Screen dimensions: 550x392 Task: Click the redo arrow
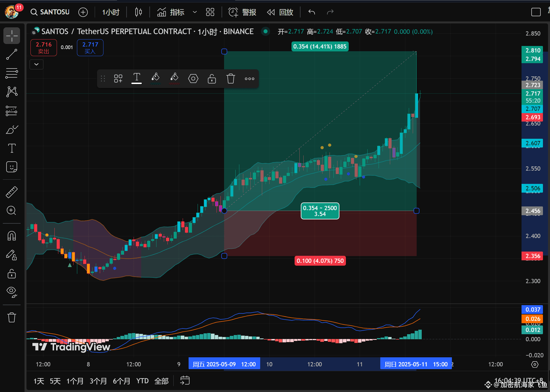330,12
